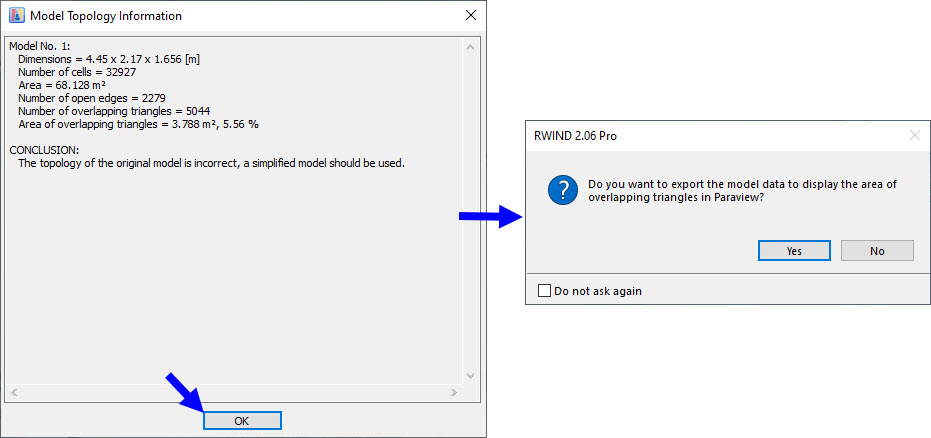The width and height of the screenshot is (931, 438).
Task: Click the RWIND 2.06 Pro title bar
Action: [x=700, y=135]
